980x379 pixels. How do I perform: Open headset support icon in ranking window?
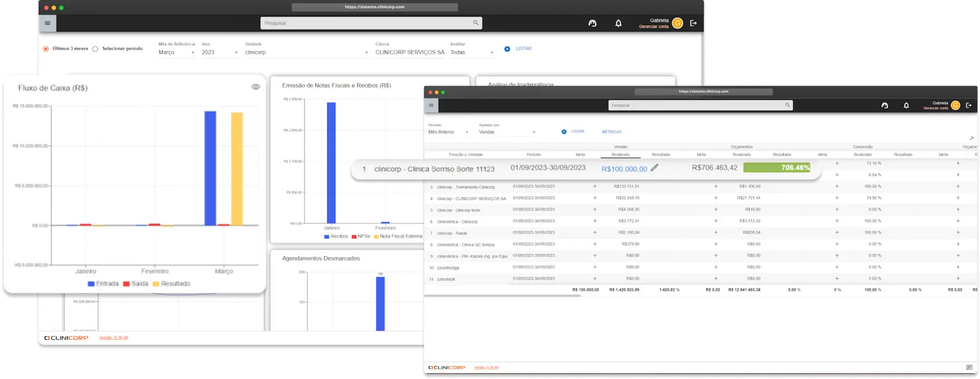[x=885, y=105]
